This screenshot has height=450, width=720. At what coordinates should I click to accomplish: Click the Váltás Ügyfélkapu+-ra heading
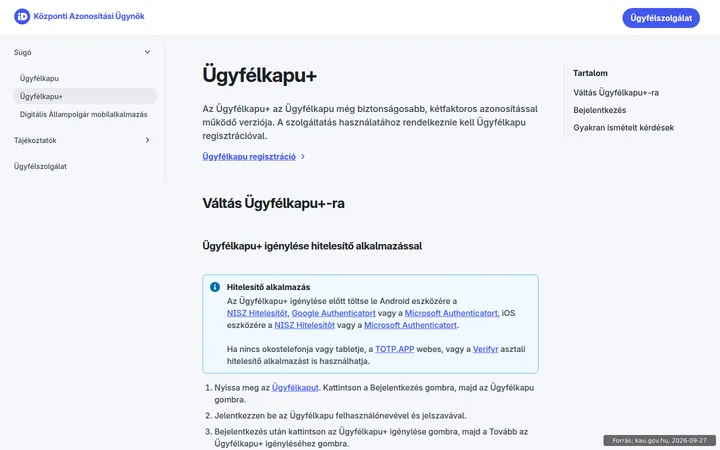click(273, 203)
